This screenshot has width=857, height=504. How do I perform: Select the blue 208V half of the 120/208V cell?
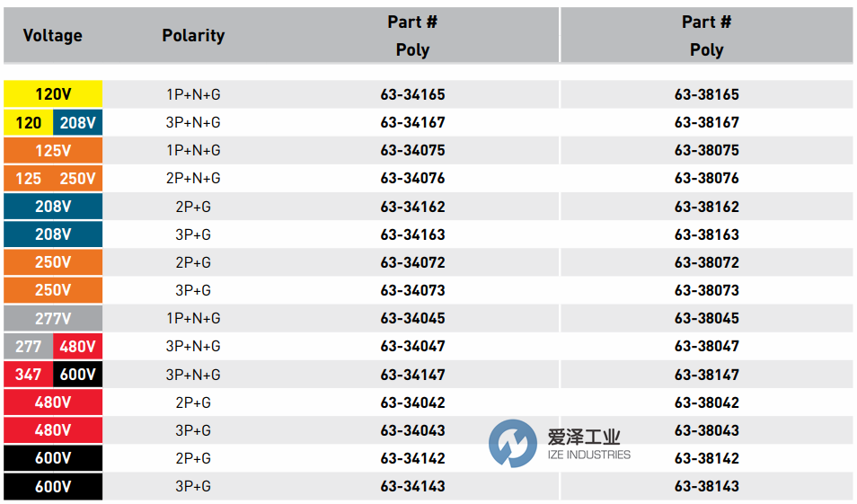tap(78, 122)
